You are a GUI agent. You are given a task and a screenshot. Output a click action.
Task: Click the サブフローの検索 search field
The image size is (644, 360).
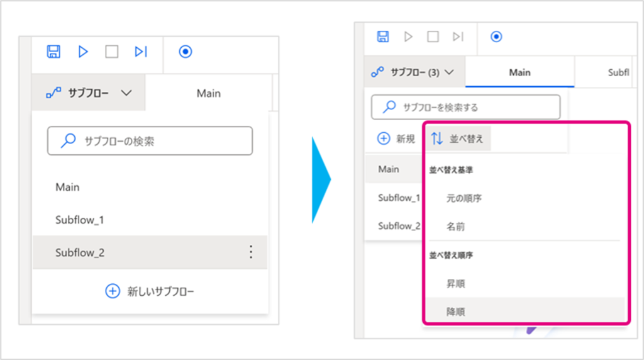(x=150, y=141)
